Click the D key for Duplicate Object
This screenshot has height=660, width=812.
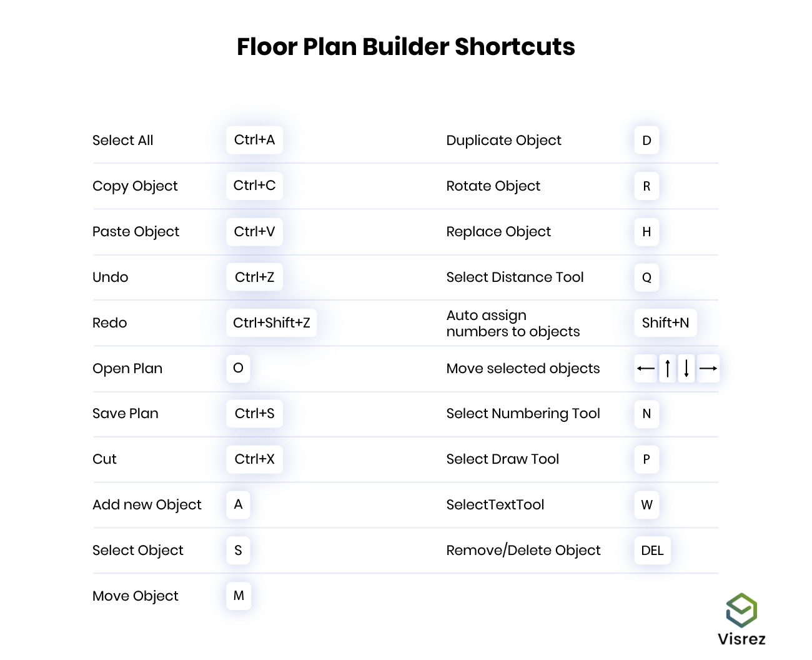pyautogui.click(x=646, y=141)
